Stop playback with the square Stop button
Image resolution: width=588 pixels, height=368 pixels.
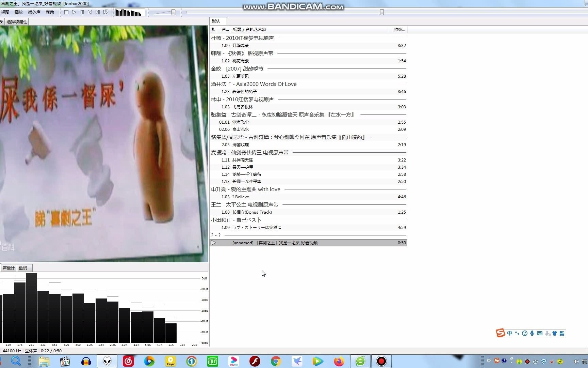[x=66, y=12]
